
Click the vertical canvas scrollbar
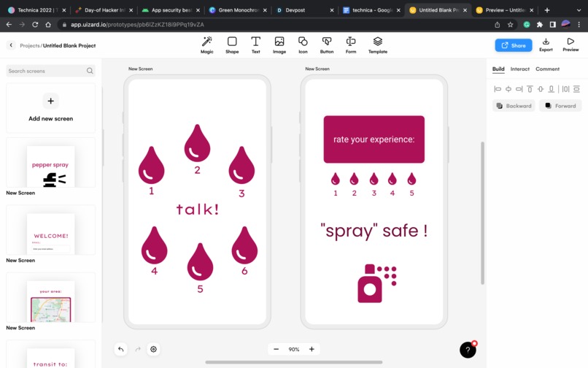click(x=482, y=213)
